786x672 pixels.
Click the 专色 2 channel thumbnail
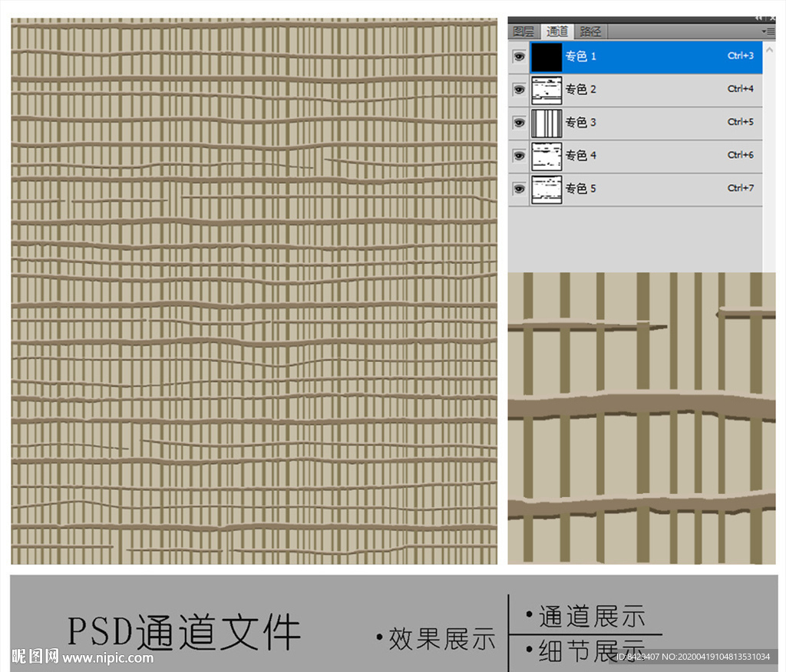[x=547, y=90]
